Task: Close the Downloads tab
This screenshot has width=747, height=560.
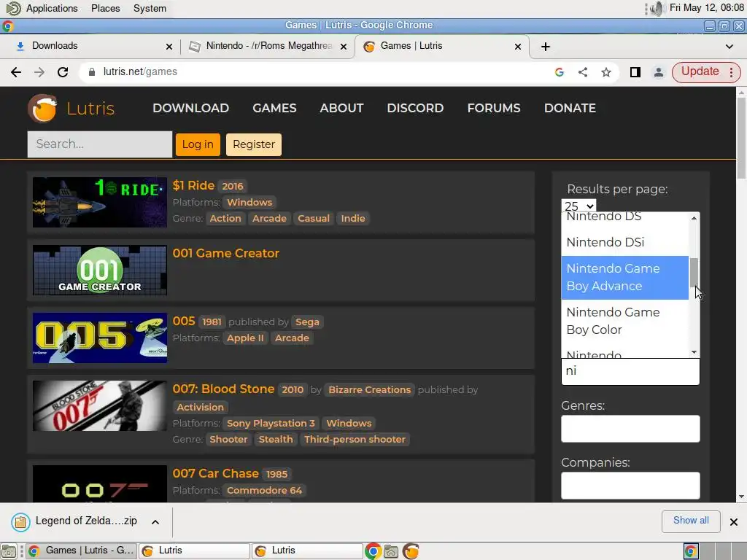Action: tap(169, 46)
